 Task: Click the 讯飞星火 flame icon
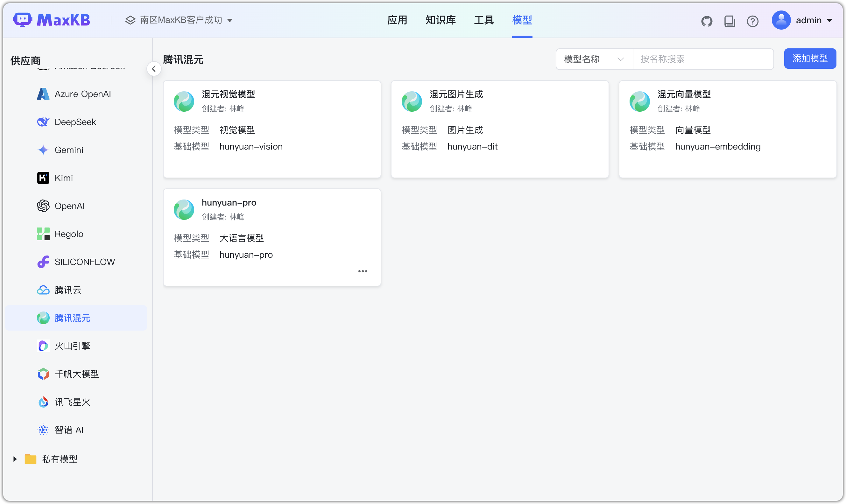tap(43, 402)
